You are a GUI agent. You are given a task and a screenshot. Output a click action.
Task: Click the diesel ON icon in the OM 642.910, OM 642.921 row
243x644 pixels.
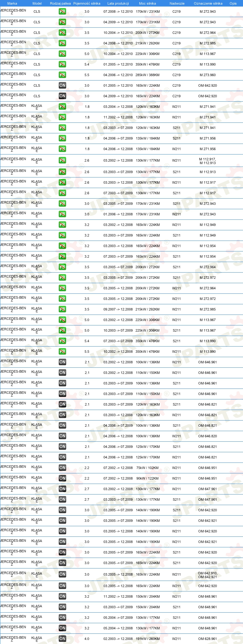click(x=62, y=574)
